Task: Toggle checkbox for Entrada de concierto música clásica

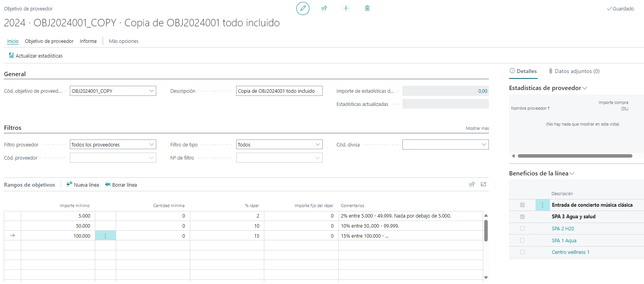Action: coord(522,205)
